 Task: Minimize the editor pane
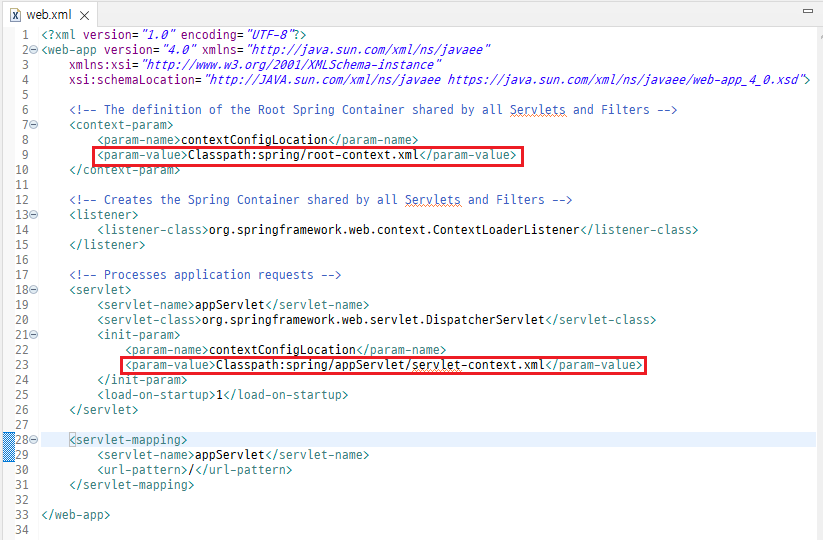pyautogui.click(x=808, y=10)
